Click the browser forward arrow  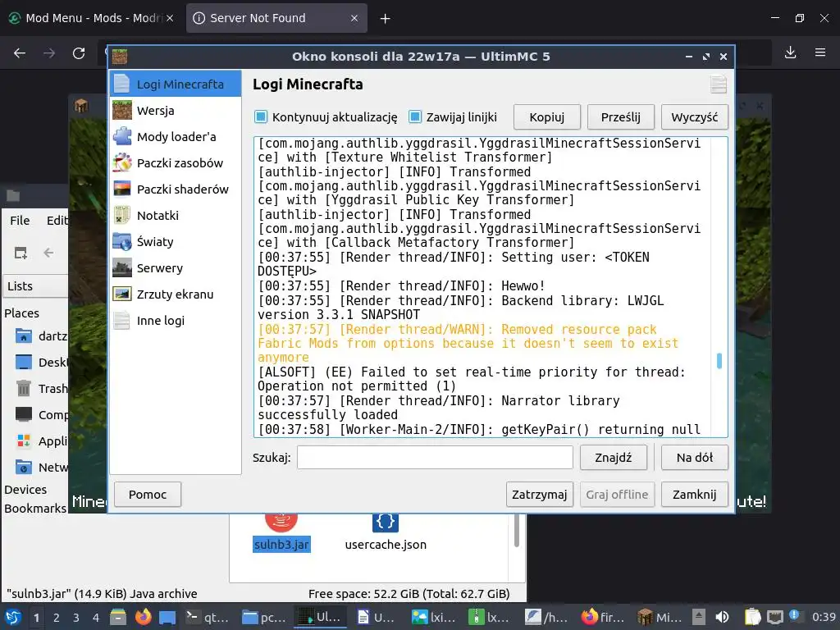coord(49,53)
